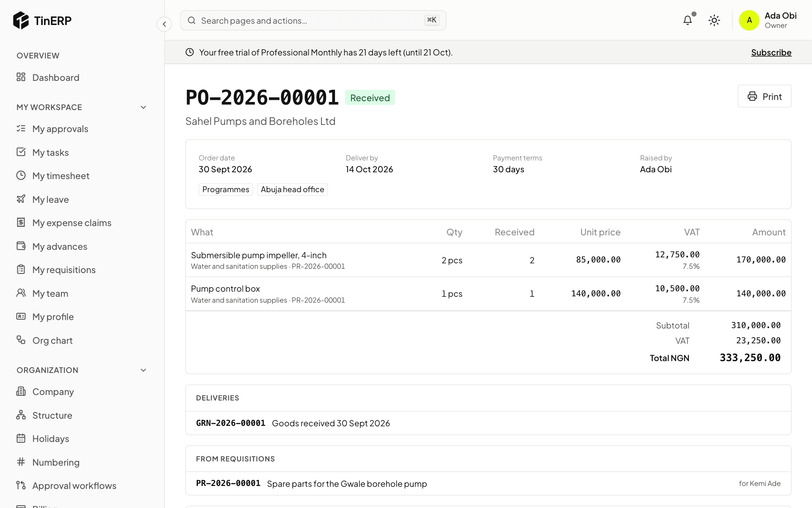The height and width of the screenshot is (508, 812).
Task: Click the My leave plane icon
Action: [x=21, y=199]
